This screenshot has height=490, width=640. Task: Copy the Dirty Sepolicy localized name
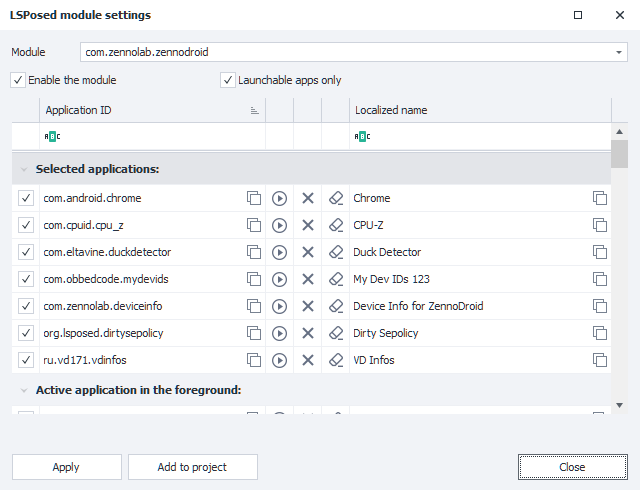pos(600,333)
